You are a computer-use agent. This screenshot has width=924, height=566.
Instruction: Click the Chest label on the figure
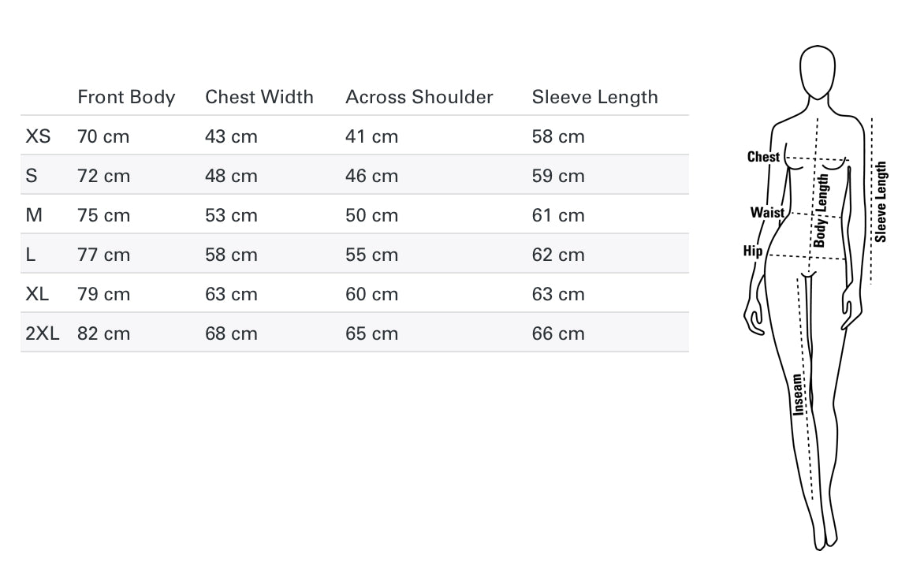(x=763, y=157)
